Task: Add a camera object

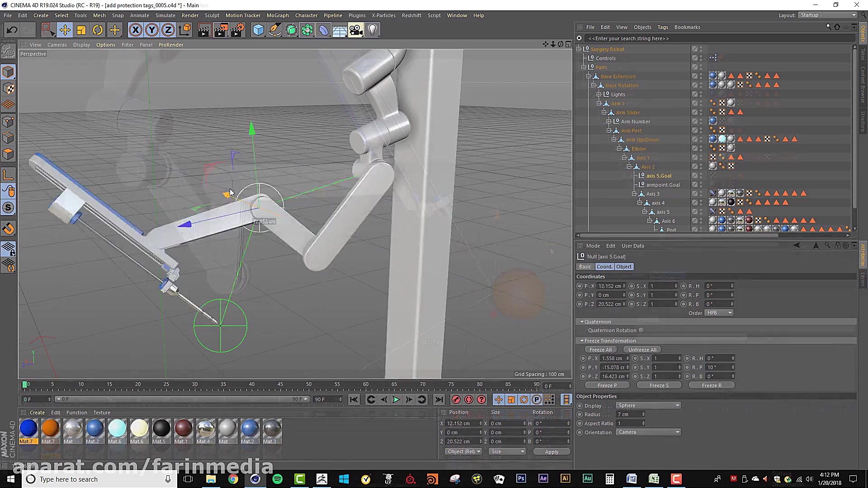Action: [x=356, y=30]
